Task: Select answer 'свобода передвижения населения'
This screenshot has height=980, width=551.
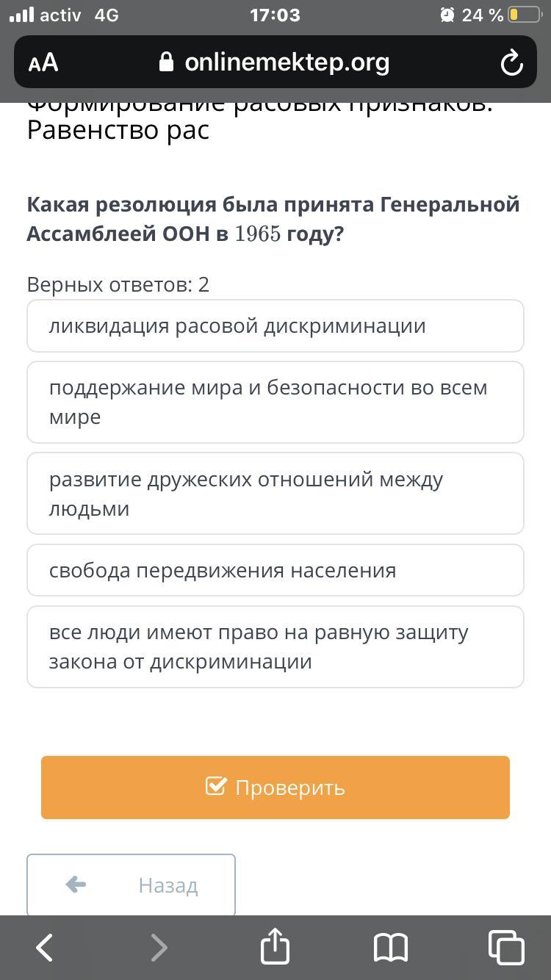Action: tap(275, 570)
